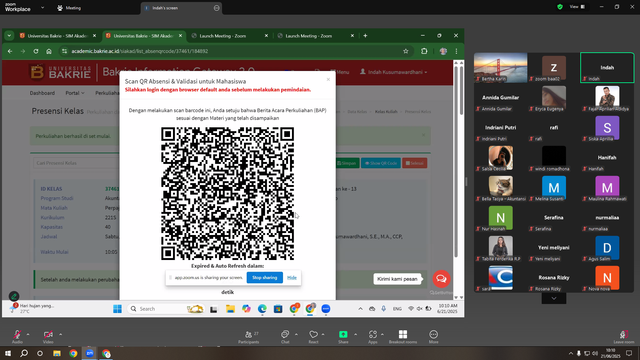The height and width of the screenshot is (360, 640).
Task: Click Cari Presensi Kelas search field
Action: pos(76,163)
